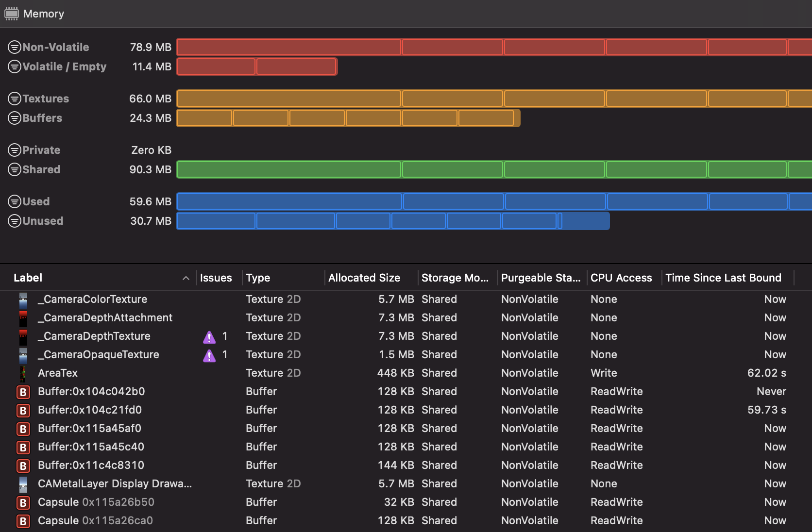Click buffer icon for Buffer:0x104c042b0
The height and width of the screenshot is (532, 812).
click(x=23, y=392)
